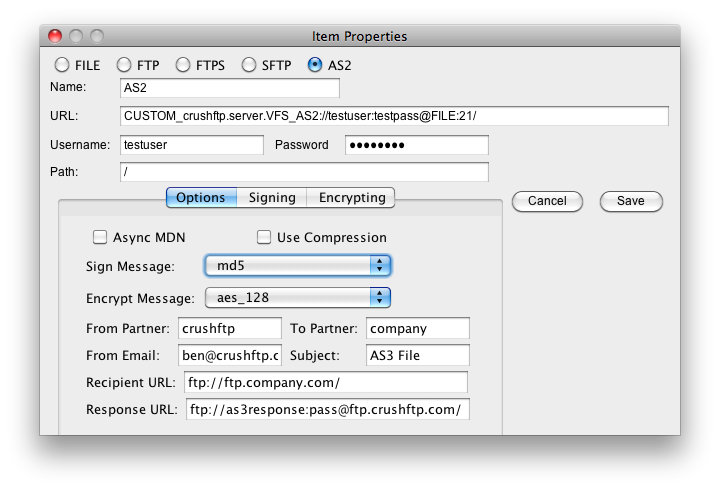
Task: Click the Recipient URL field
Action: (x=326, y=383)
